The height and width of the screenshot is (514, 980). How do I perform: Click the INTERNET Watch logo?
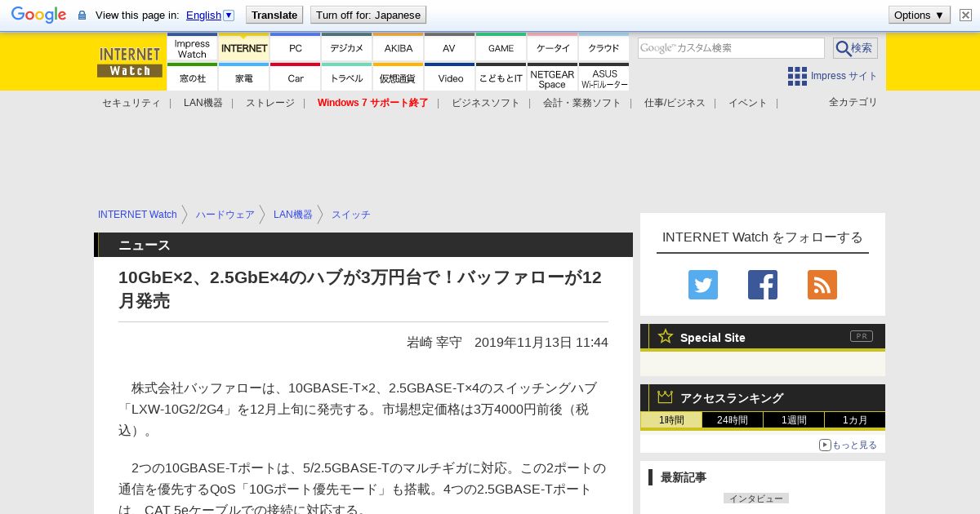(130, 62)
